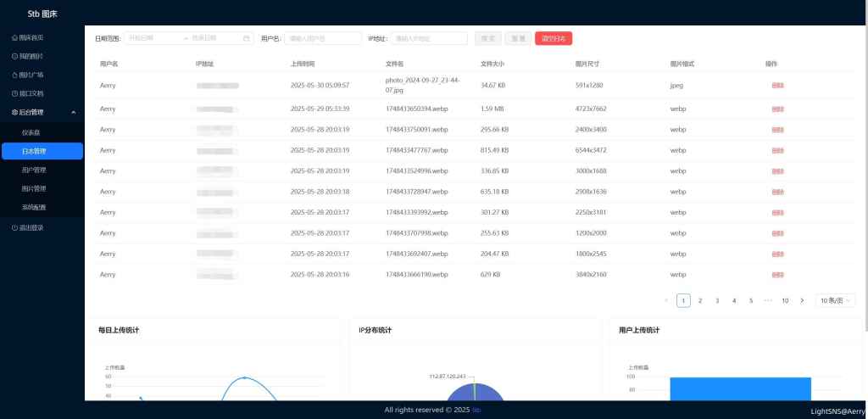This screenshot has width=868, height=419.
Task: Click the end date input field
Action: tap(214, 38)
